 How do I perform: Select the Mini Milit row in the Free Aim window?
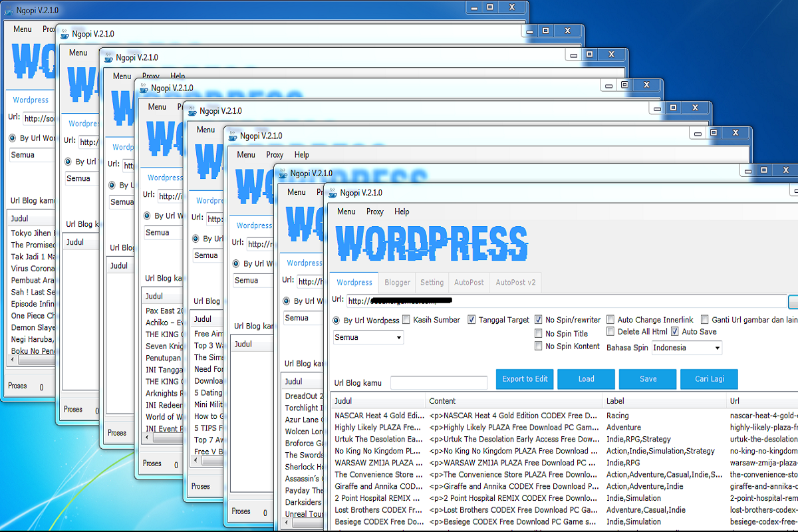209,404
